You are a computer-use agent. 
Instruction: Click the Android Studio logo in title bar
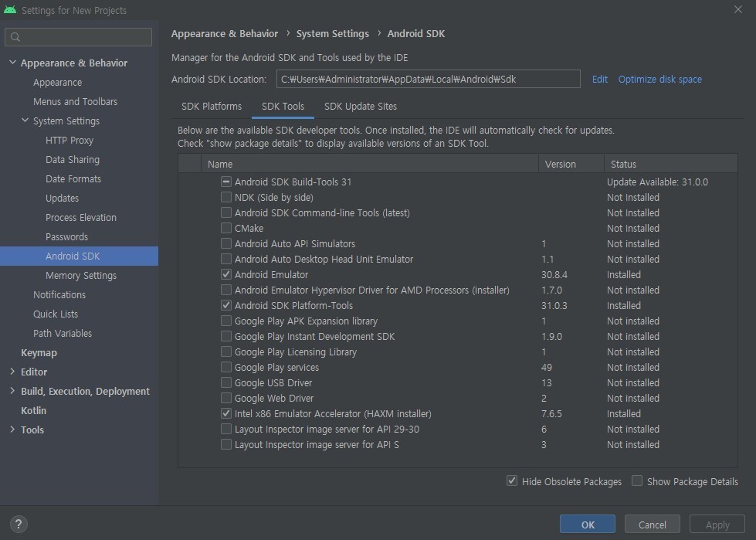click(9, 9)
